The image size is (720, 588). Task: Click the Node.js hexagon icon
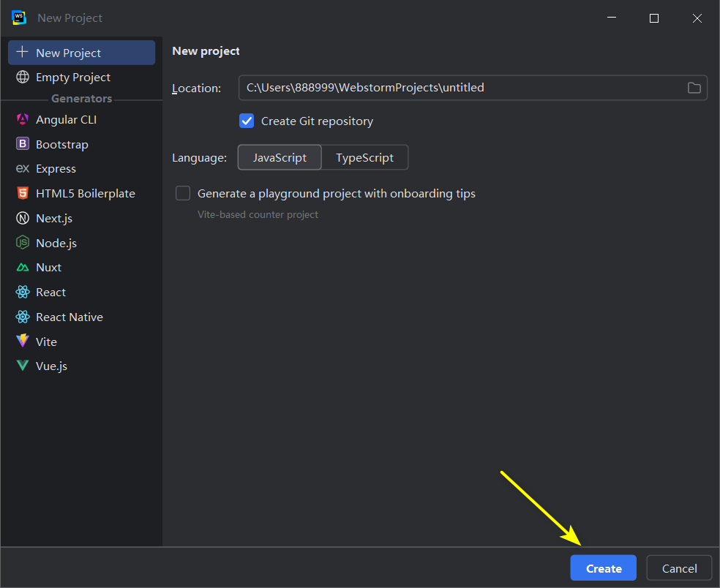23,242
